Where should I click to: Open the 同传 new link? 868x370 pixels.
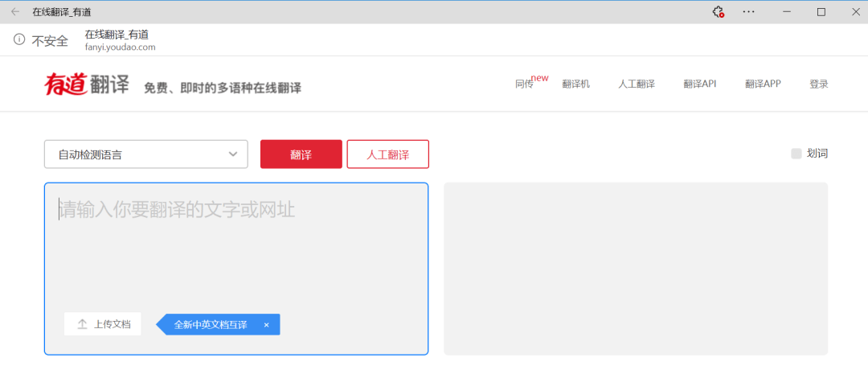pos(531,82)
